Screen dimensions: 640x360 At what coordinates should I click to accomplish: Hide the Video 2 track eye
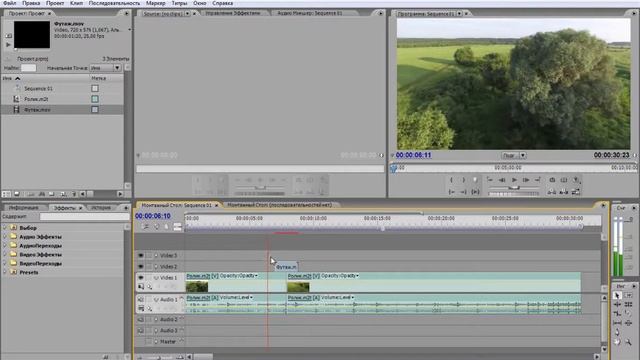[x=141, y=267]
